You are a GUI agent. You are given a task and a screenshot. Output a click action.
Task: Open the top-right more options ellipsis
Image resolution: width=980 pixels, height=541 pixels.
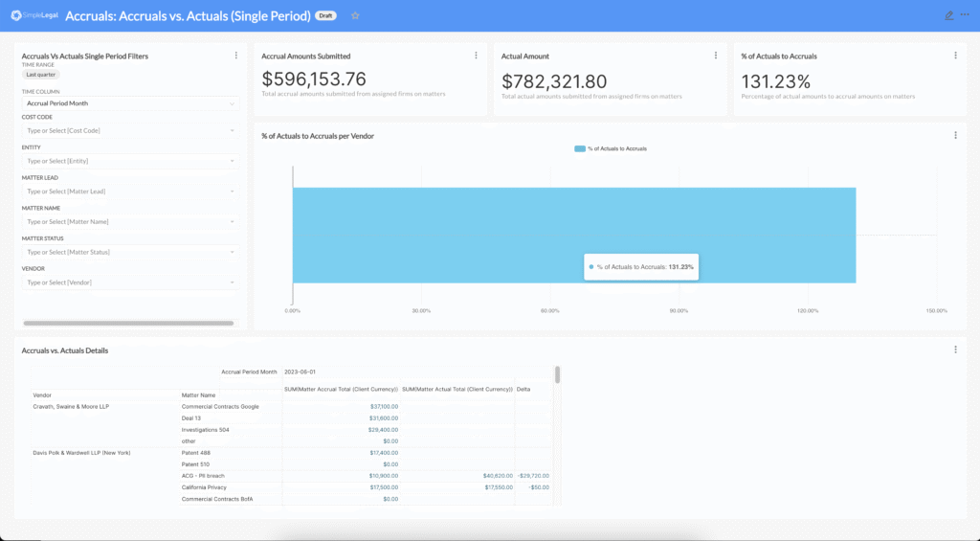(x=965, y=15)
